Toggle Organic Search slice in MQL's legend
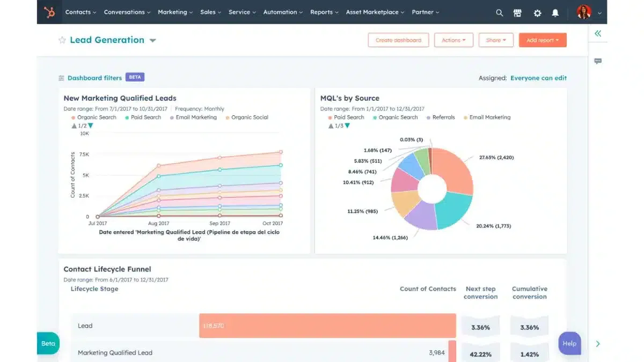Image resolution: width=644 pixels, height=362 pixels. pos(395,117)
